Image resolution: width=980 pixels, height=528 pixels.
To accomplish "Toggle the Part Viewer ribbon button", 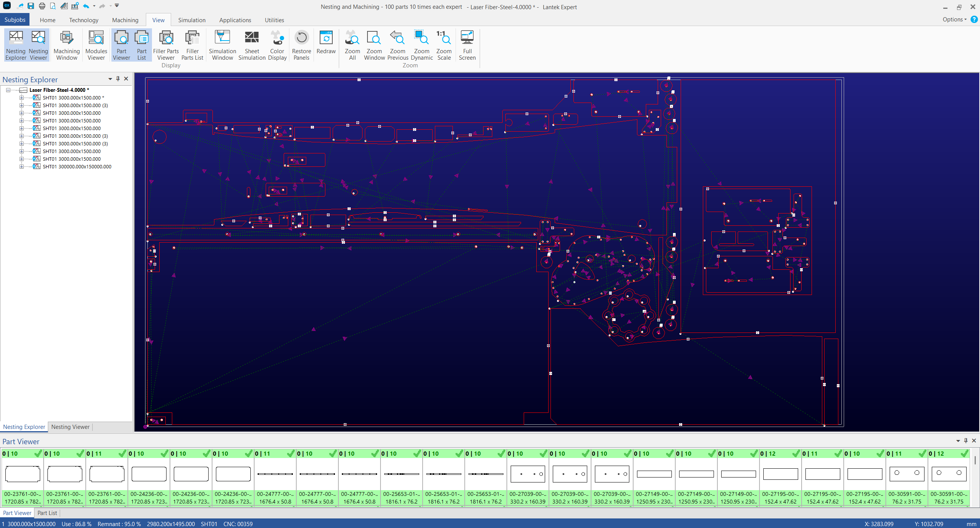I will (x=121, y=45).
